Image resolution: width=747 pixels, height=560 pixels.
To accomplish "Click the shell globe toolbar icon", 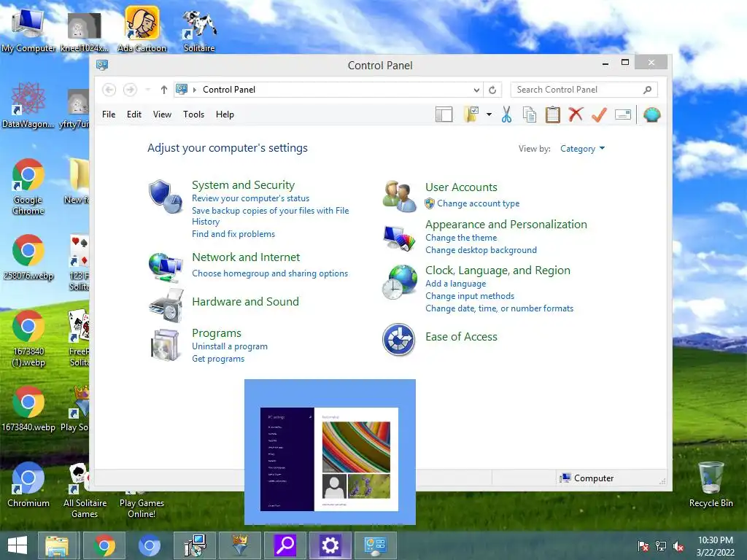I will pos(651,114).
